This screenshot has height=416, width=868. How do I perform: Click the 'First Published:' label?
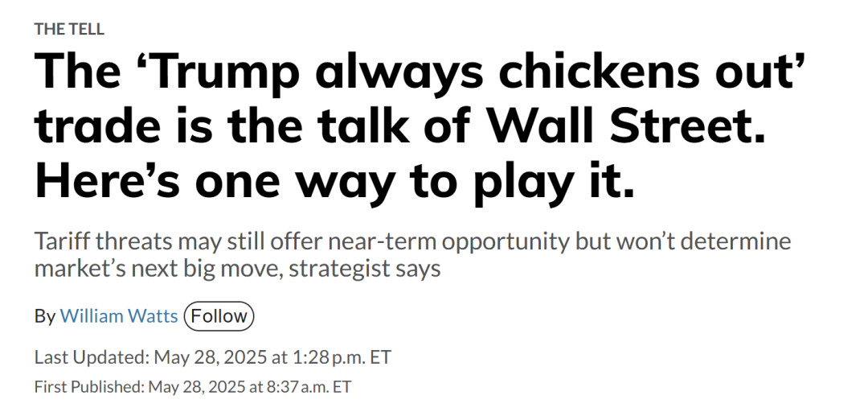(89, 386)
